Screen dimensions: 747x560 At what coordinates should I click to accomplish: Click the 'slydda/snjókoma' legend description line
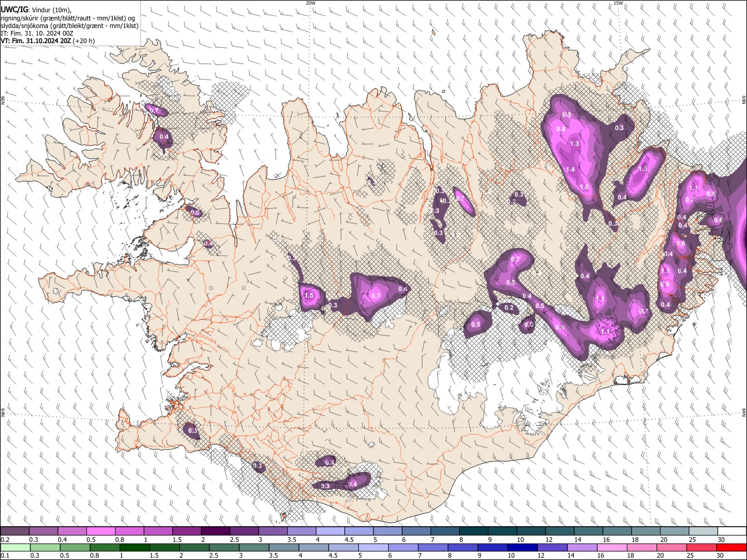click(69, 26)
